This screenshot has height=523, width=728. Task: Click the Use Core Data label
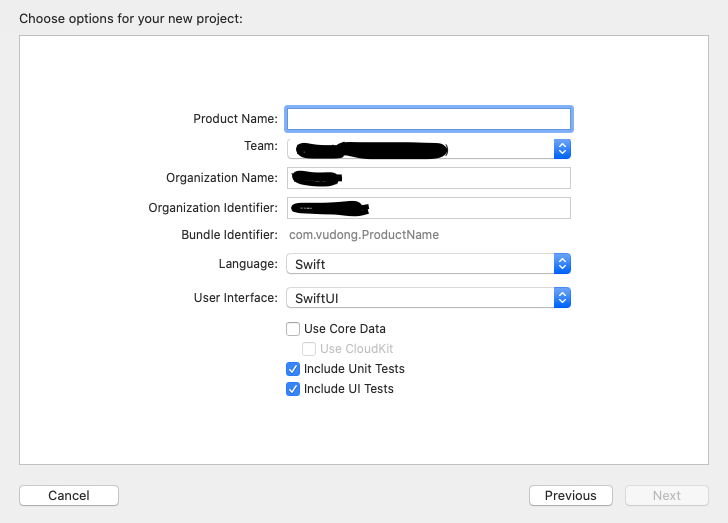[345, 329]
